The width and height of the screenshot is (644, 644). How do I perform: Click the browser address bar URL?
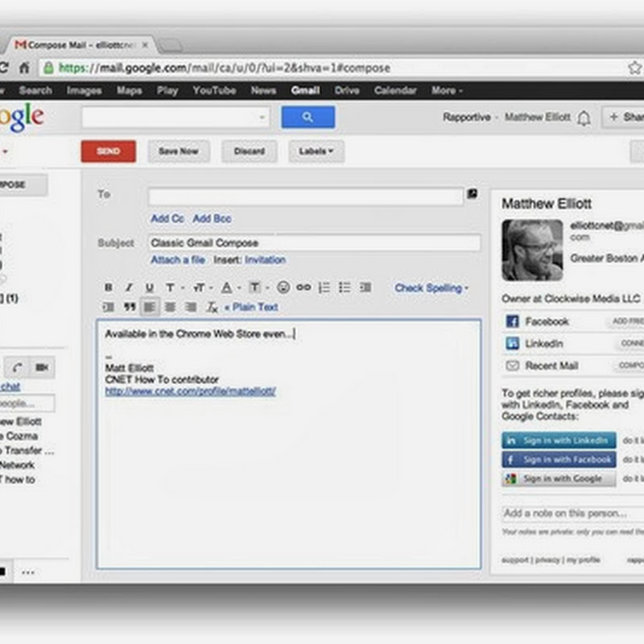(x=225, y=68)
